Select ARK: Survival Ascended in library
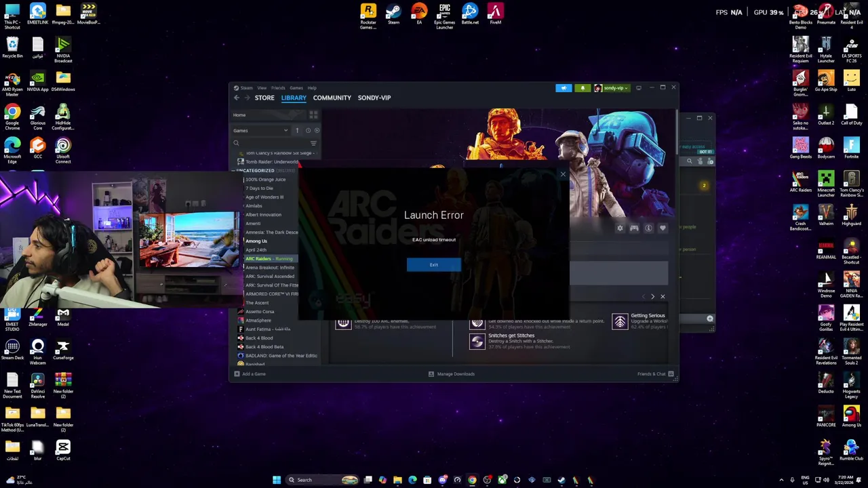 point(270,277)
